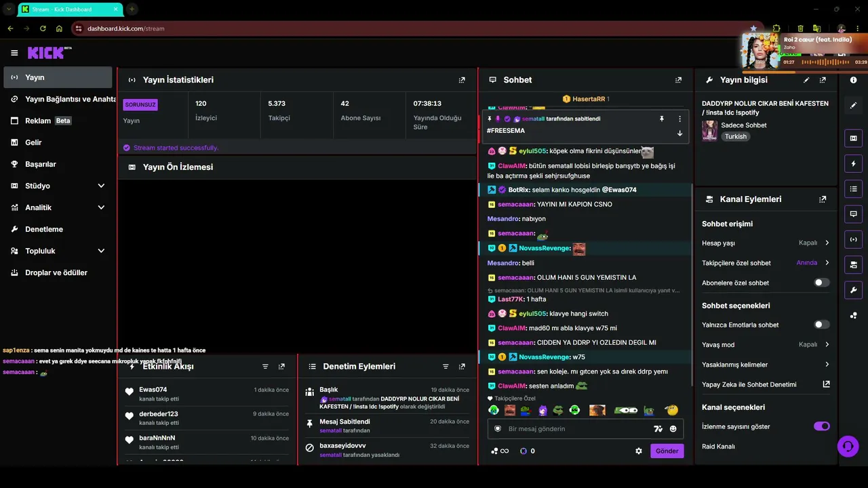Click Ewas074 in the activity feed
The height and width of the screenshot is (488, 868).
153,390
